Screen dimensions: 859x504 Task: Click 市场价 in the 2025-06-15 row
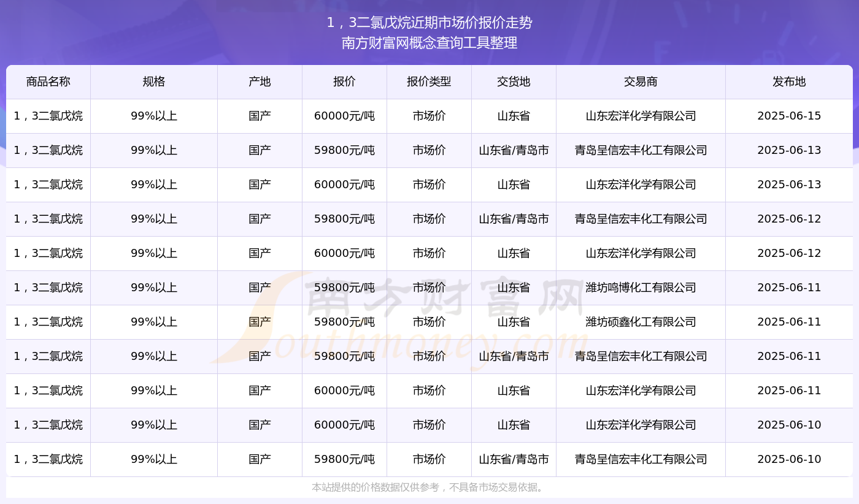429,116
